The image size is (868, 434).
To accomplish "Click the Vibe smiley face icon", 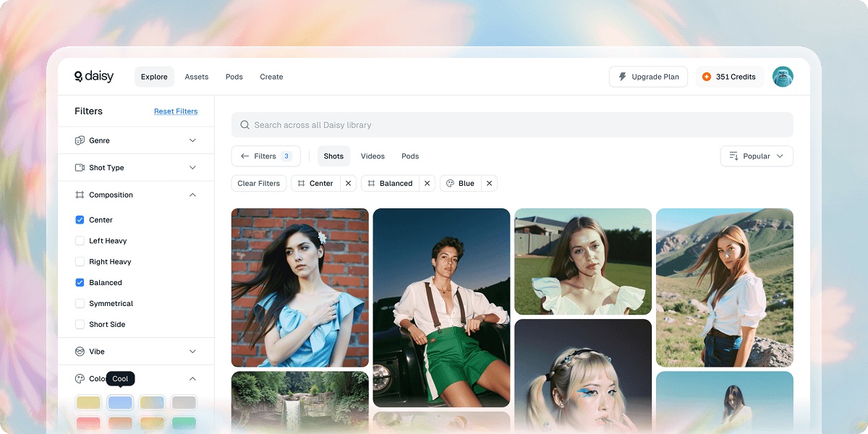I will click(78, 352).
